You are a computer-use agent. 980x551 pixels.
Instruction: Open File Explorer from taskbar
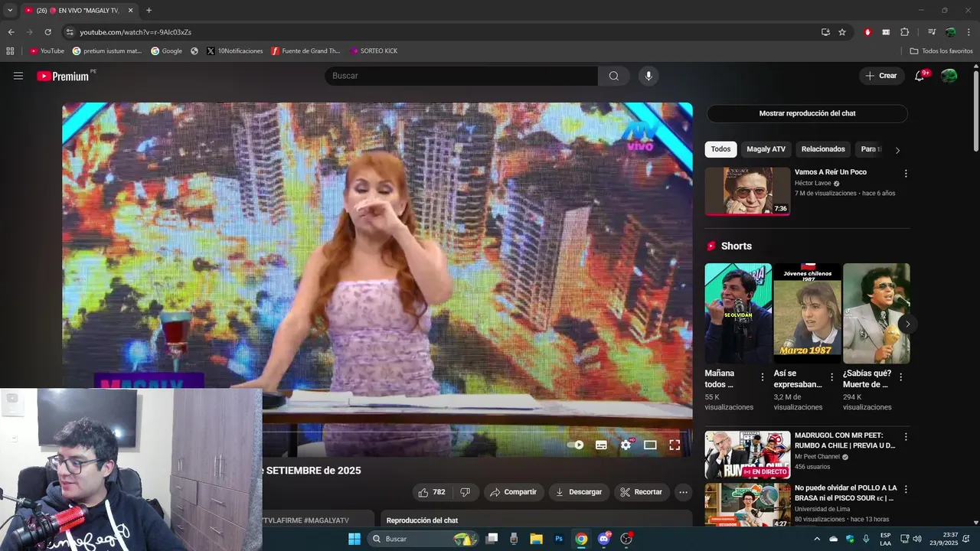click(x=536, y=539)
